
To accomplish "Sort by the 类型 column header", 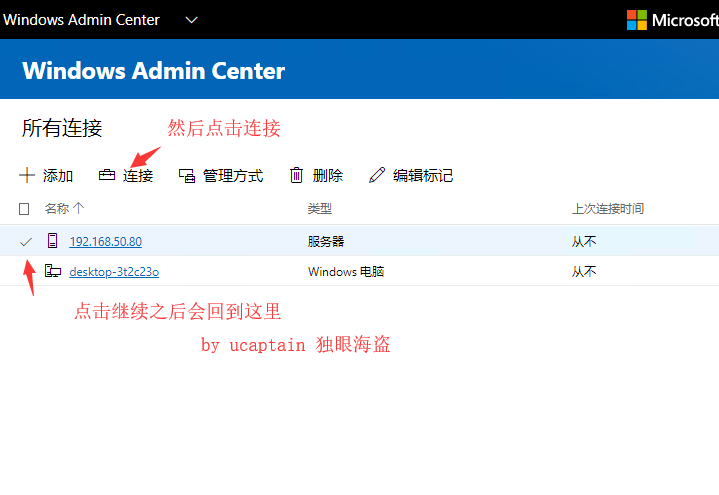I will pyautogui.click(x=320, y=209).
